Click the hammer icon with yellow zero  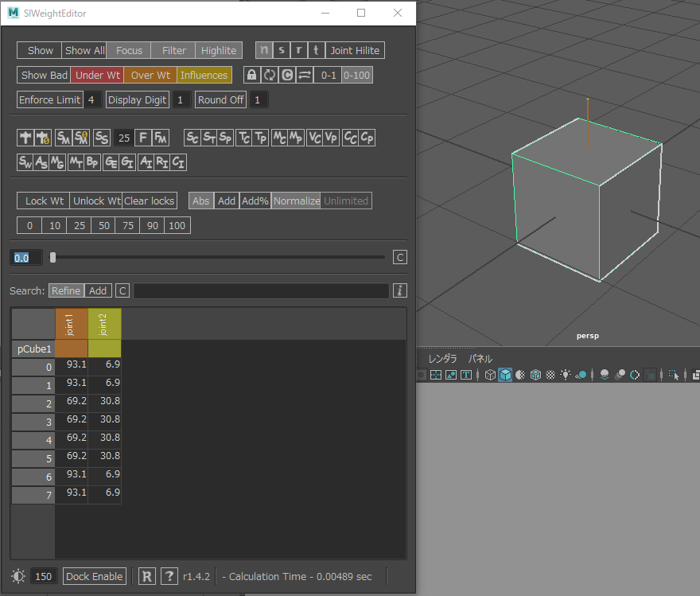click(x=43, y=138)
